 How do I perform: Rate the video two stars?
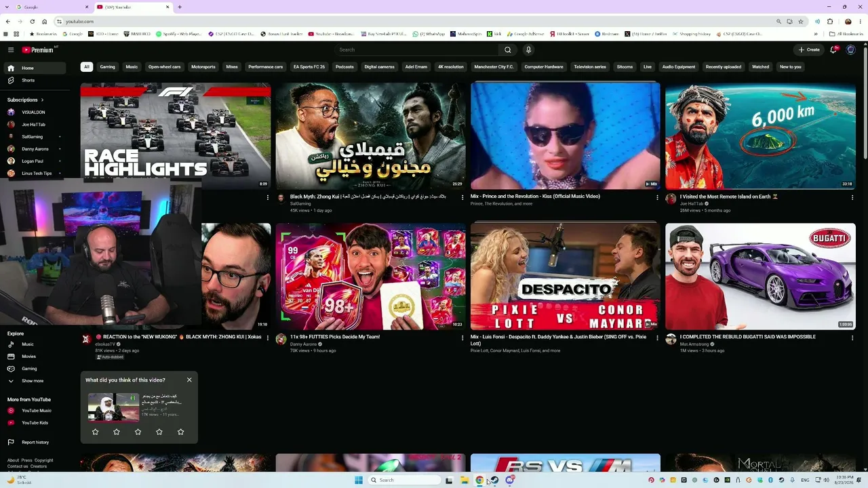117,432
